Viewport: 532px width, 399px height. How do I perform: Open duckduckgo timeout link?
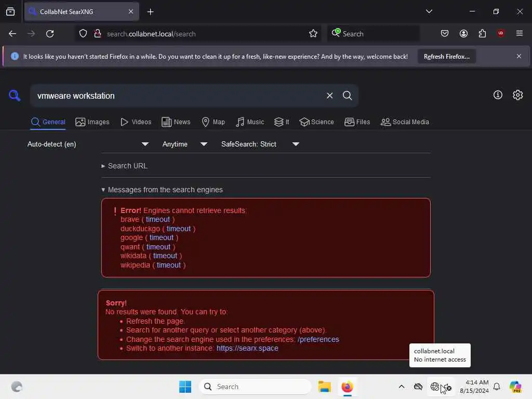[x=179, y=229]
